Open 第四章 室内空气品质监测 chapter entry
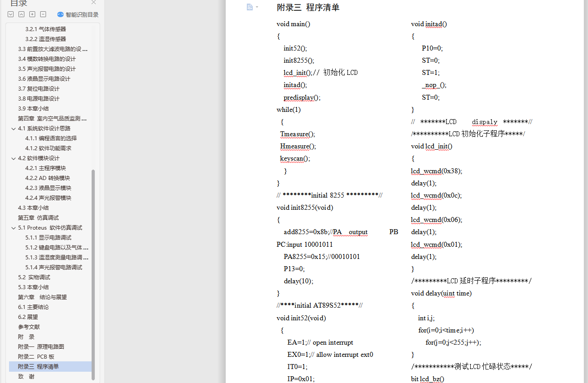588x383 pixels. click(52, 119)
